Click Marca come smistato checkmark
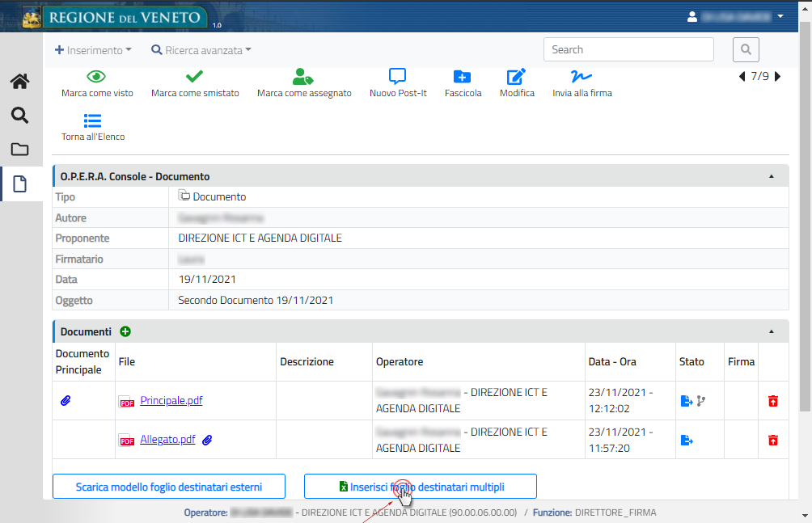The width and height of the screenshot is (812, 523). (x=194, y=77)
